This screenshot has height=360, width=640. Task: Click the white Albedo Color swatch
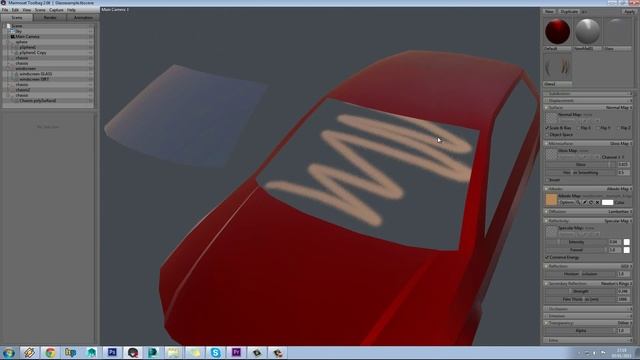point(607,202)
